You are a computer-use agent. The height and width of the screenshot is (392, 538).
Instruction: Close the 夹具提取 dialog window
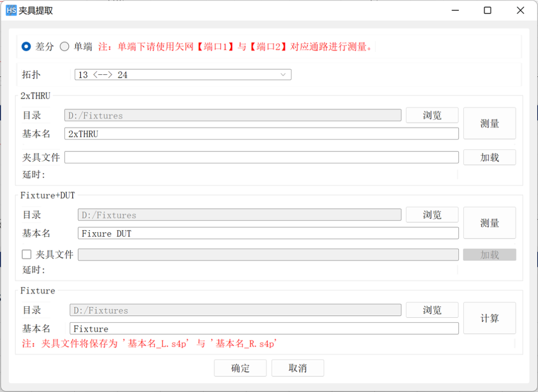pos(521,10)
